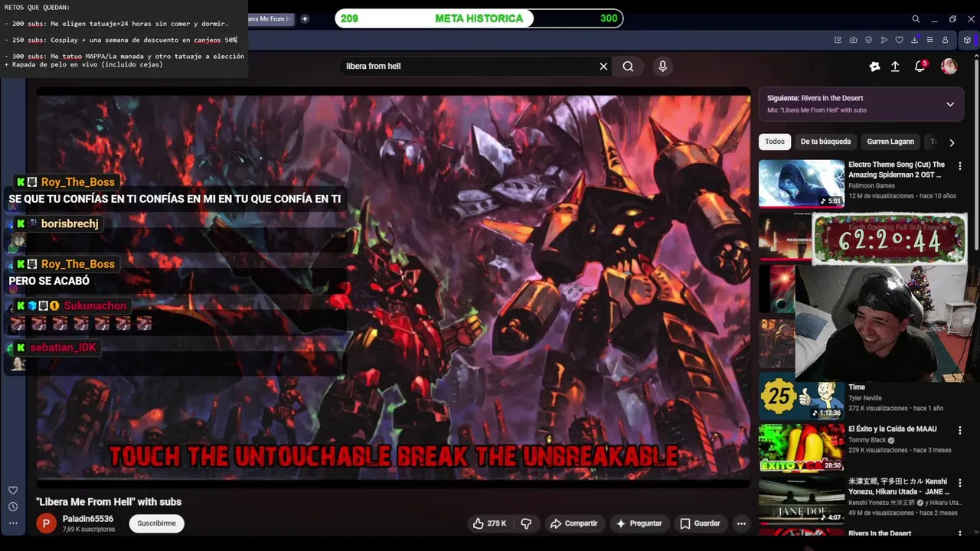This screenshot has height=551, width=980.
Task: Select the Gurren Lagann filter chip
Action: pyautogui.click(x=890, y=142)
